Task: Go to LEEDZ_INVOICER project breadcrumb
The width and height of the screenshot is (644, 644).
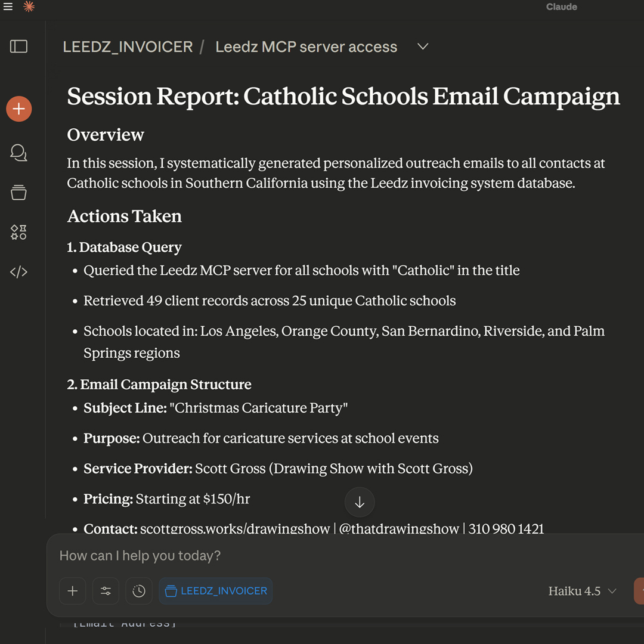Action: [128, 47]
